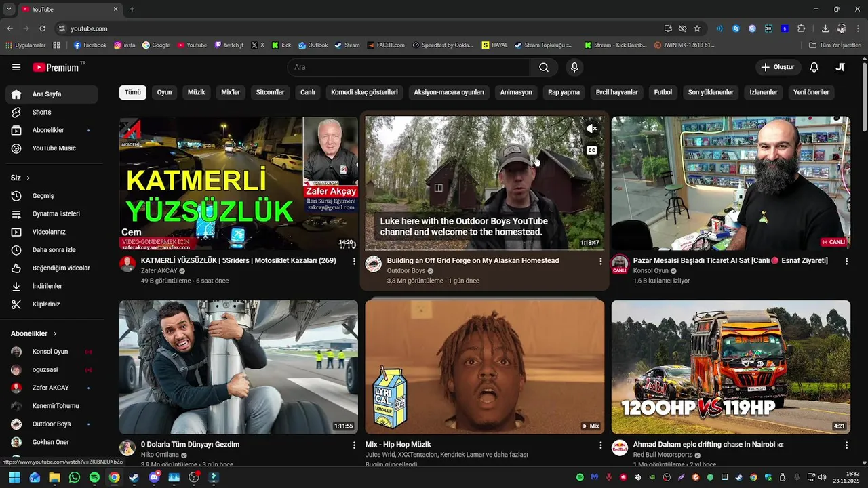Open options for 0 Dolarla Tüm Dünyayı Gezdim
This screenshot has height=488, width=868.
(354, 445)
